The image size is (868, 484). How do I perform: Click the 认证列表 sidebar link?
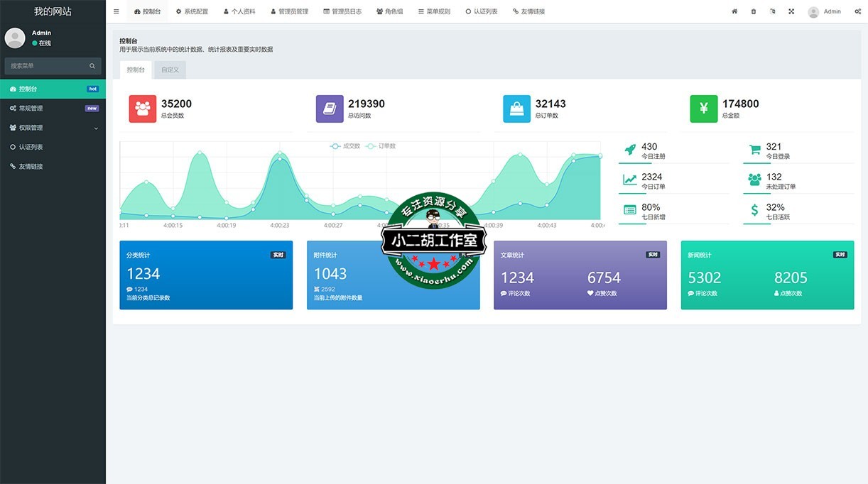coord(53,147)
